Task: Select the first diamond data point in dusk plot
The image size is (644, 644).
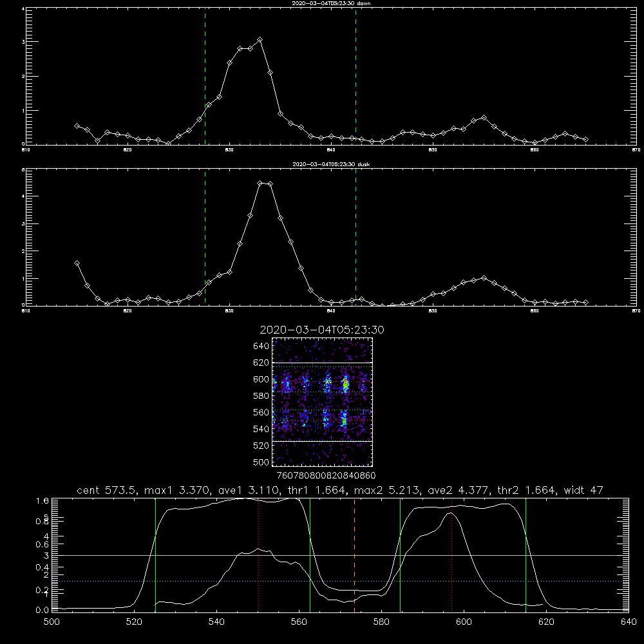Action: 77,263
